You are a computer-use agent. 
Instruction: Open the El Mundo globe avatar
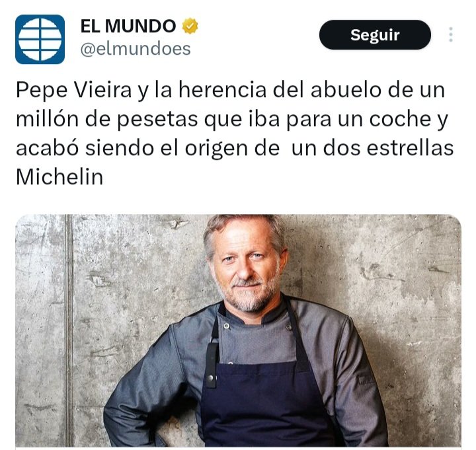pos(40,39)
